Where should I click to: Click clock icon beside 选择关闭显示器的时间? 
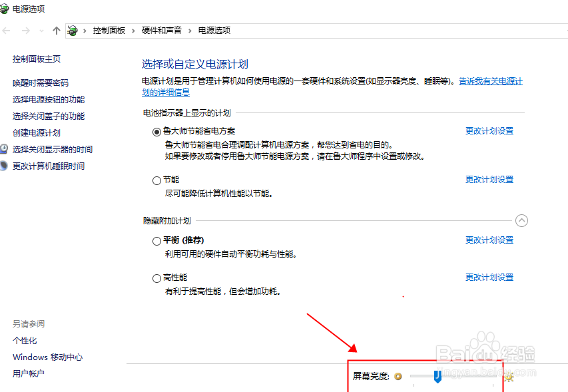[3, 149]
